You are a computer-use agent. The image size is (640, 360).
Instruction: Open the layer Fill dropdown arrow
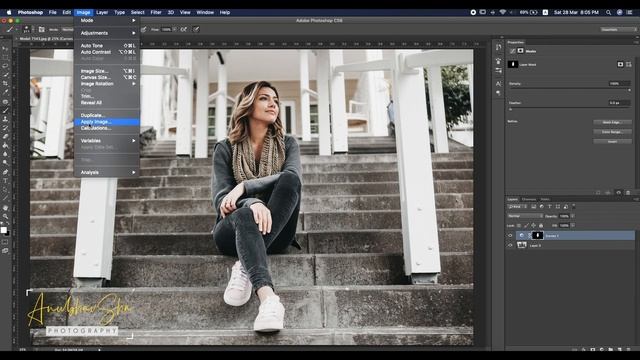pyautogui.click(x=573, y=225)
